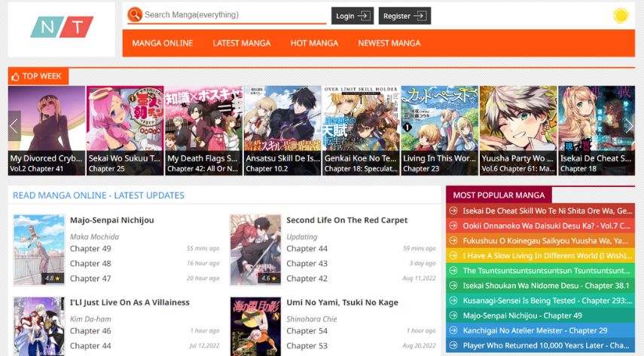The image size is (644, 356).
Task: Open Umi No Yami, Tsuki No Kage cover
Action: coord(255,326)
